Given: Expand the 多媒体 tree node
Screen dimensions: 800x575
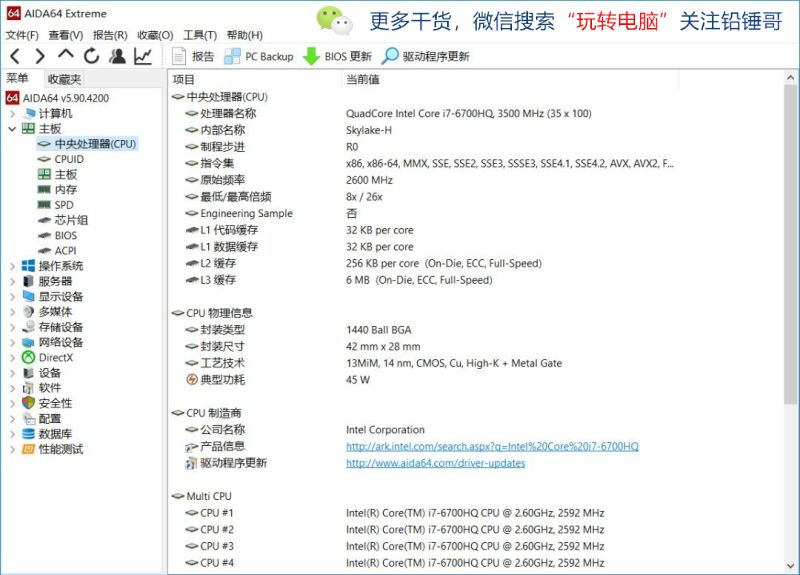Looking at the screenshot, I should coord(12,312).
